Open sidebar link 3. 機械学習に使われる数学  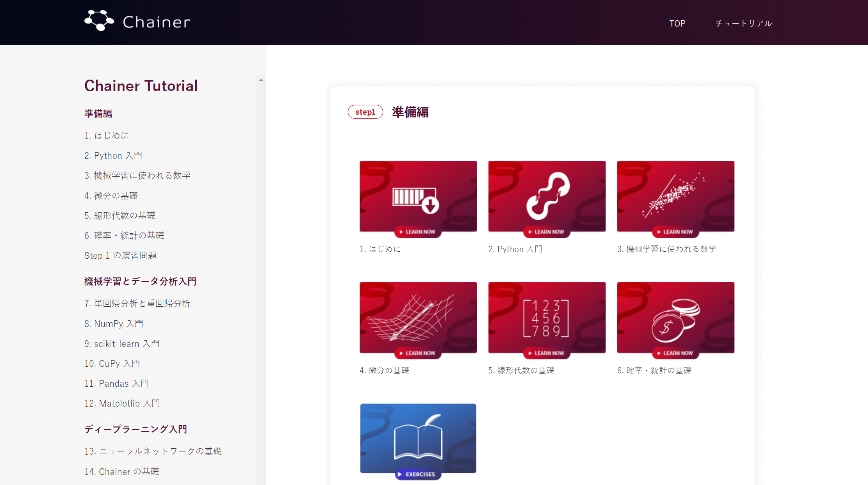click(x=137, y=176)
